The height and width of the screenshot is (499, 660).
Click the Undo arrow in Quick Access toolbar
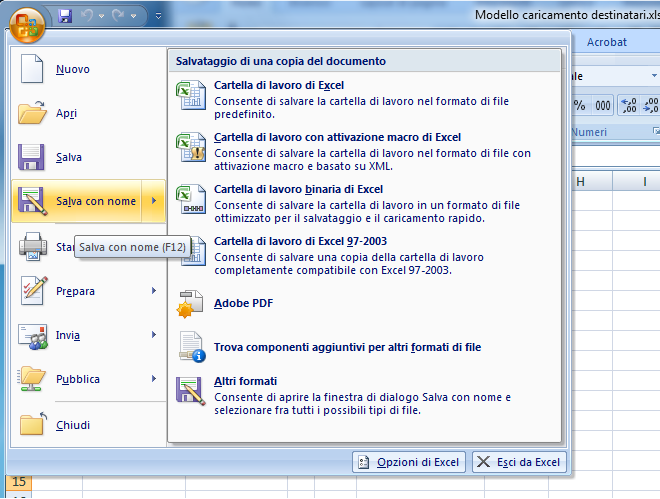pos(87,16)
